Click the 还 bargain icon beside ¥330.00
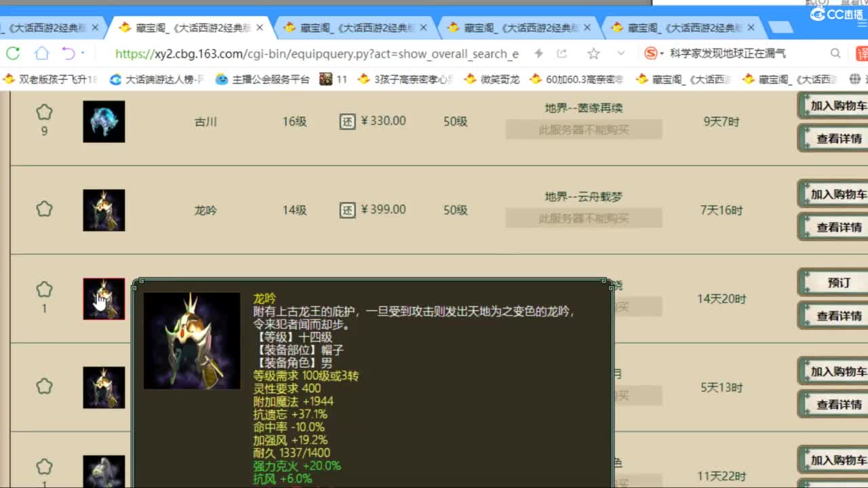The height and width of the screenshot is (488, 868). [x=347, y=121]
